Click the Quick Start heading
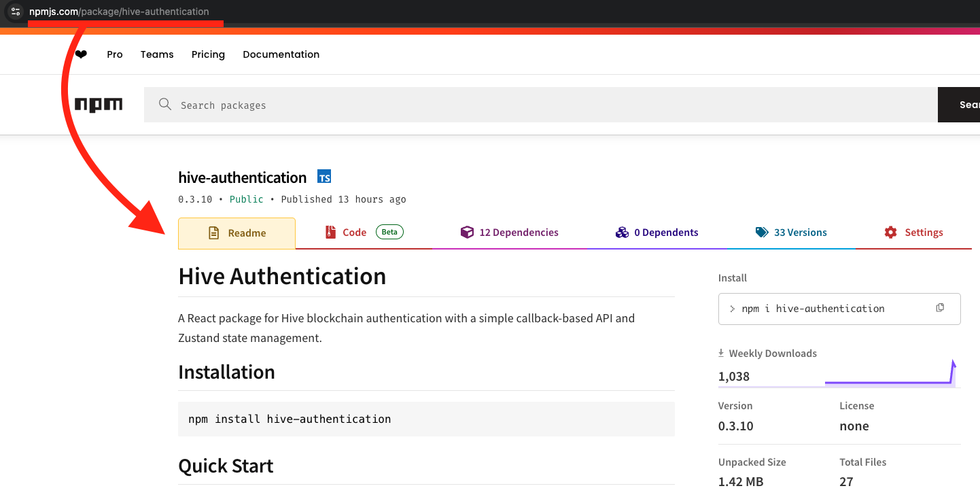980x499 pixels. click(226, 466)
